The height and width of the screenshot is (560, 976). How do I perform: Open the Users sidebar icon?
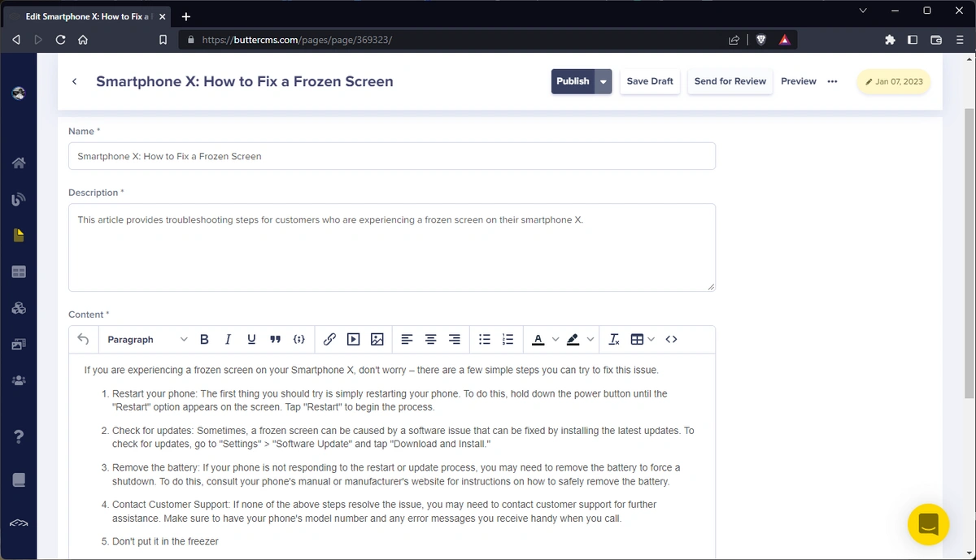click(19, 380)
